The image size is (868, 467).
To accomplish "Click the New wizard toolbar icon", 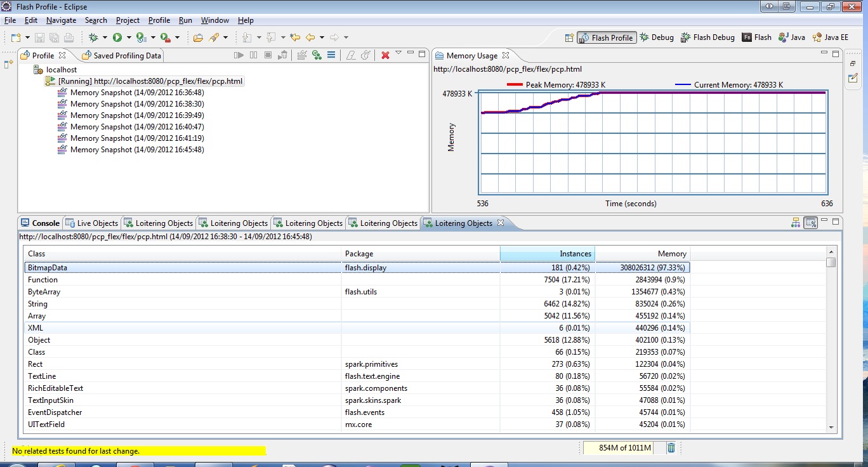I will [16, 37].
